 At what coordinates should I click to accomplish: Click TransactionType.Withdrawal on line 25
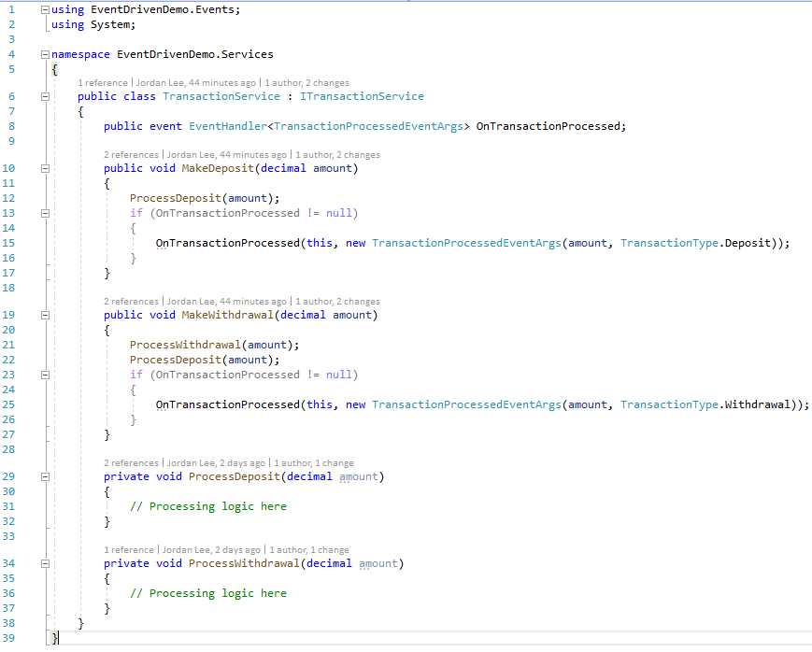pos(705,405)
